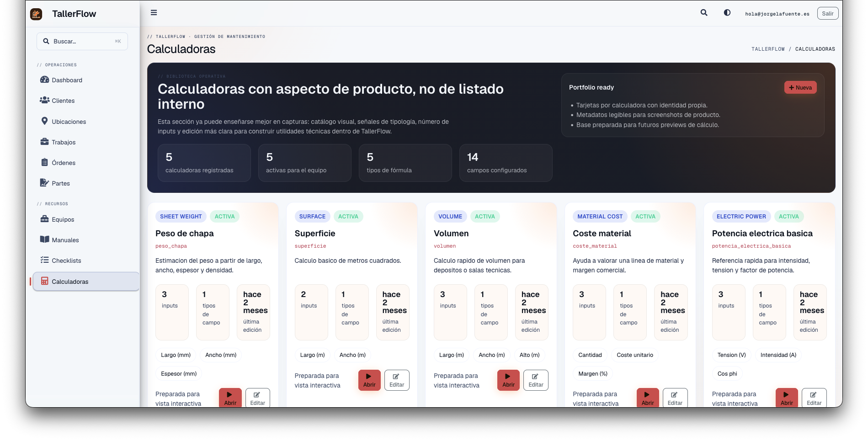Click the Salir logout button
Image resolution: width=868 pixels, height=441 pixels.
(x=827, y=14)
